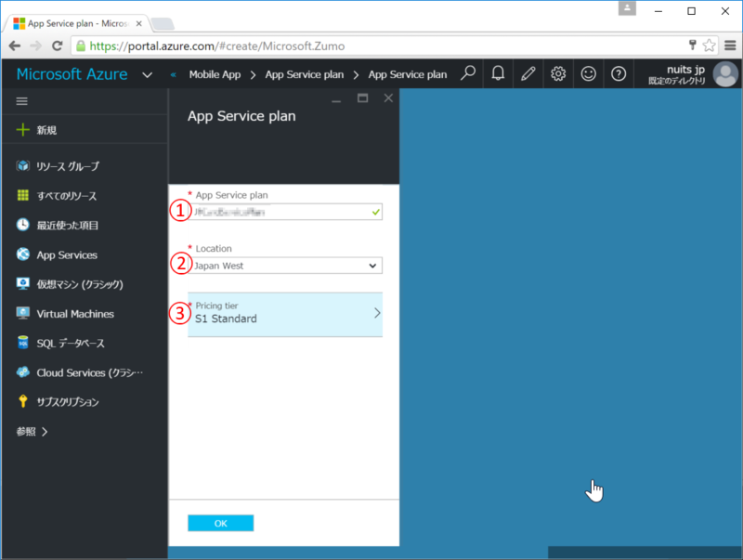The height and width of the screenshot is (560, 743).
Task: Maximize the App Service plan blade
Action: pos(362,98)
